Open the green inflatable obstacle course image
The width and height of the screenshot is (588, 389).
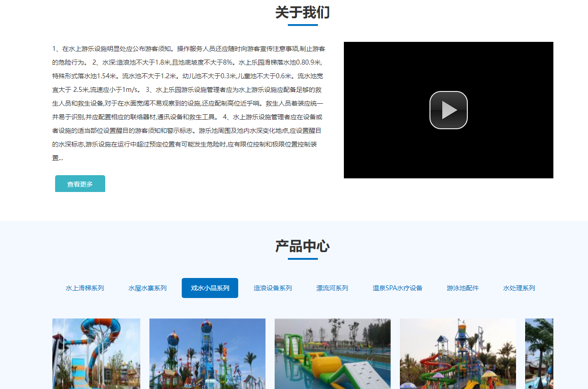(332, 354)
